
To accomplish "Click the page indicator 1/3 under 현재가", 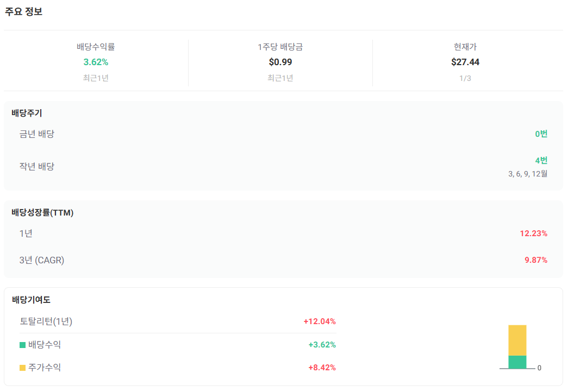I will pos(465,78).
